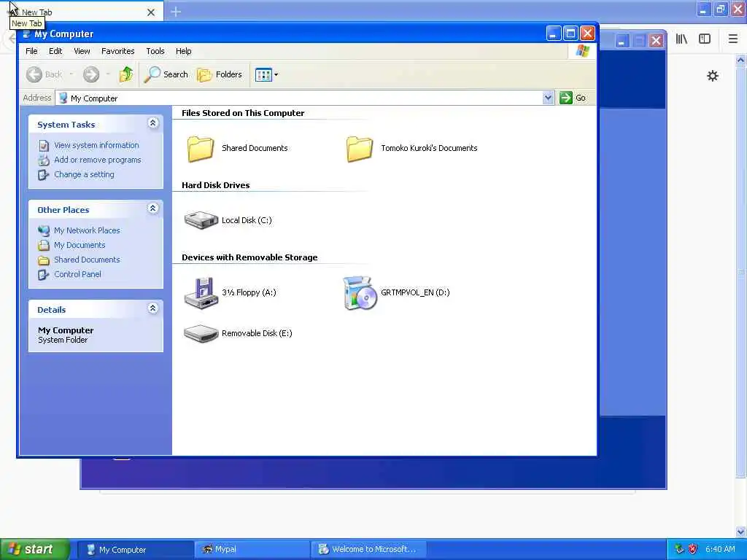
Task: Open the Views dropdown button
Action: pos(266,74)
